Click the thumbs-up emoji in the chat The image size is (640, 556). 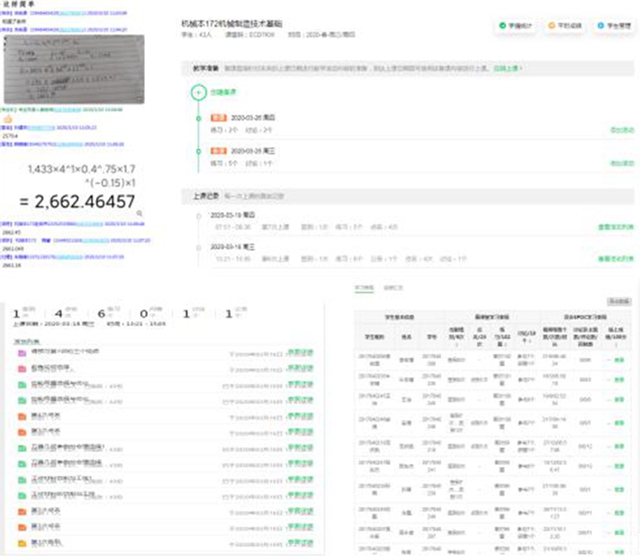coord(6,119)
